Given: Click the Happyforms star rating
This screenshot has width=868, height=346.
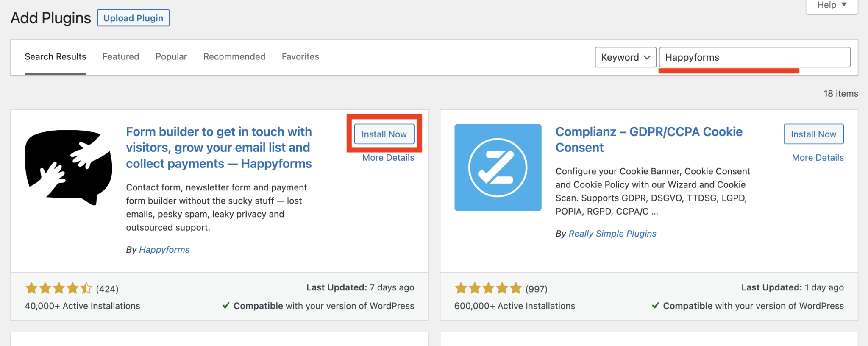Looking at the screenshot, I should pyautogui.click(x=58, y=289).
